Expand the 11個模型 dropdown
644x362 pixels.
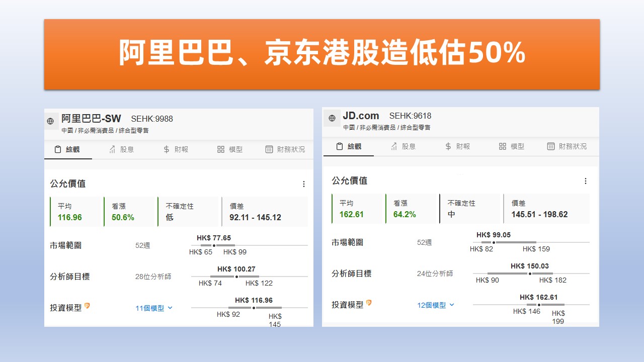pyautogui.click(x=154, y=308)
